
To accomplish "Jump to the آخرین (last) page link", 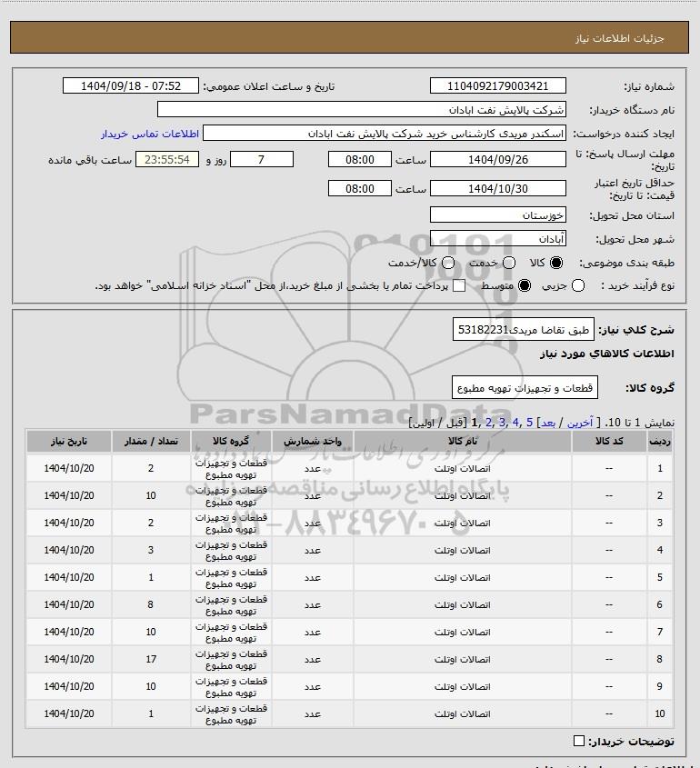I will tap(580, 423).
